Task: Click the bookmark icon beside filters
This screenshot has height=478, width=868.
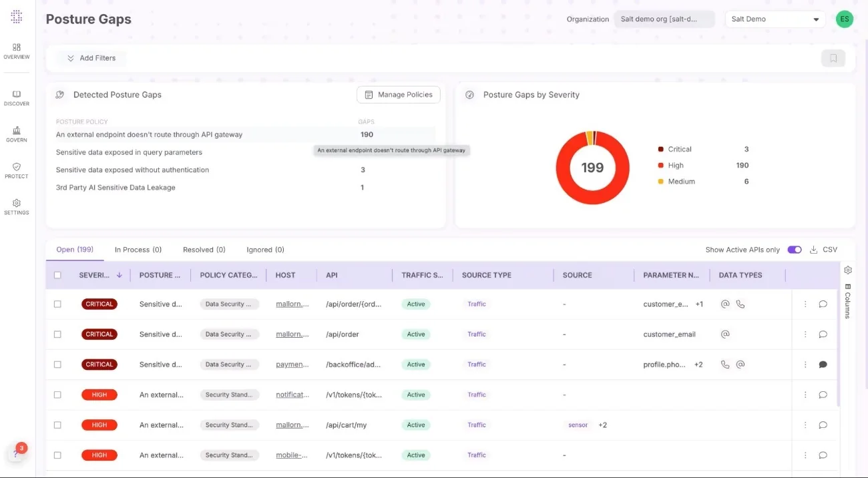Action: (833, 58)
